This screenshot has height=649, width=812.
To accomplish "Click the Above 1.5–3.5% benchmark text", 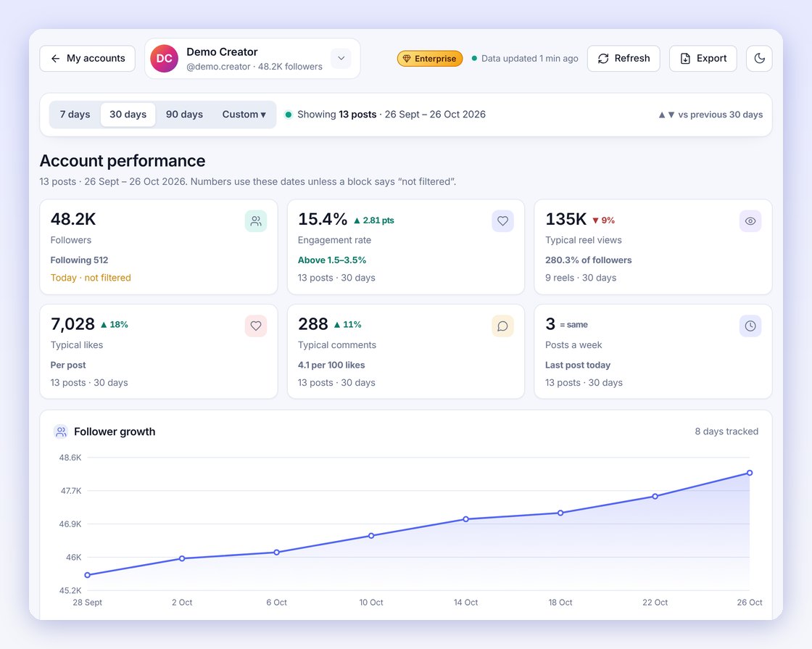I will coord(332,260).
